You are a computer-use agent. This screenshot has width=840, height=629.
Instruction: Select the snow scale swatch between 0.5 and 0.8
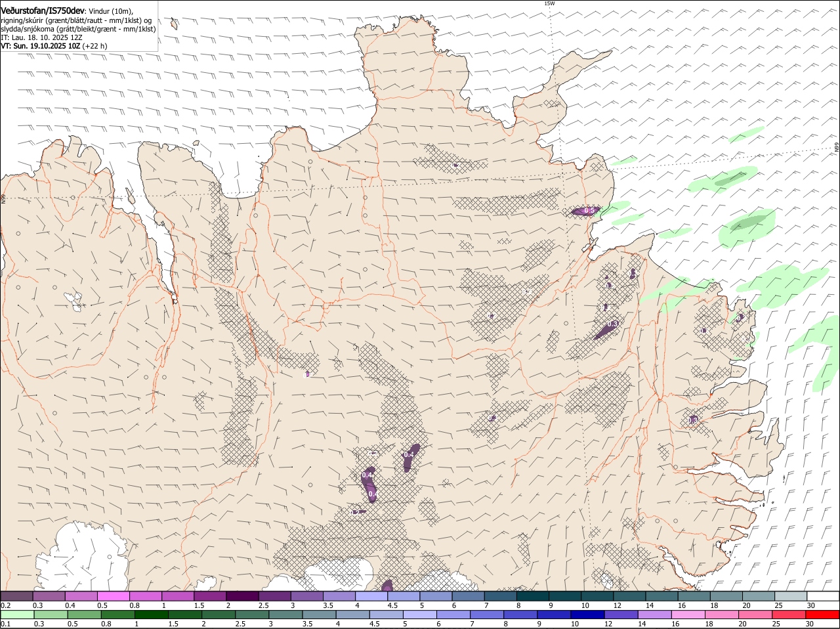113,596
